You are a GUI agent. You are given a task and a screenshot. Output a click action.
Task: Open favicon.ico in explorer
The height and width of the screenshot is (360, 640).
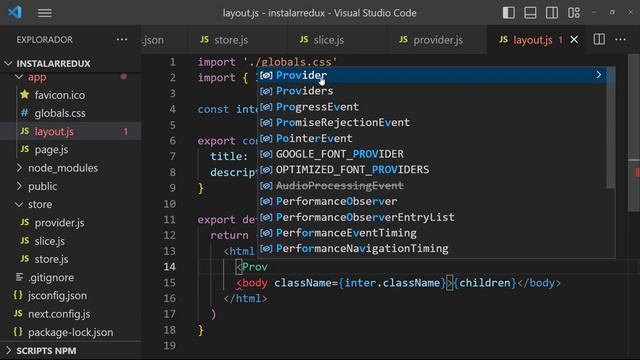click(x=60, y=95)
